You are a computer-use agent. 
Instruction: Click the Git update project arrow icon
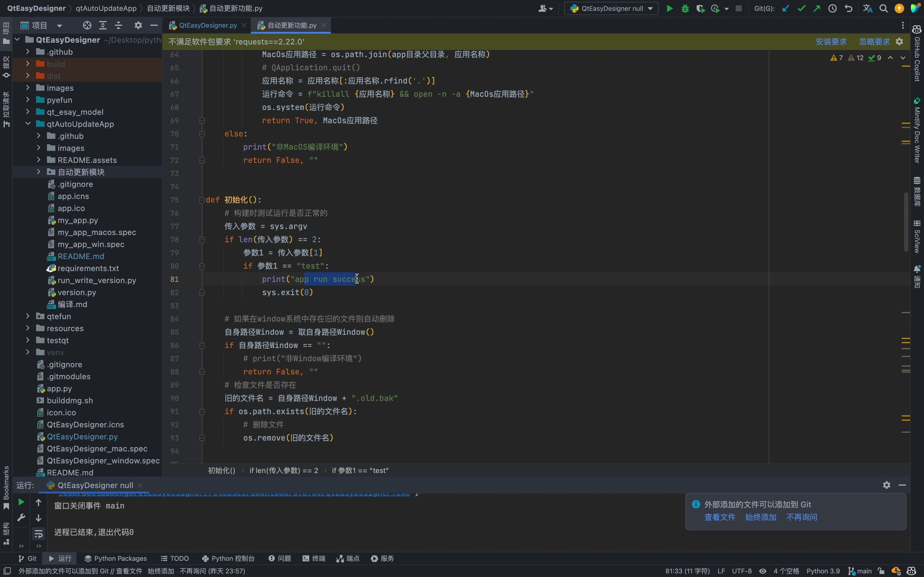pos(785,8)
